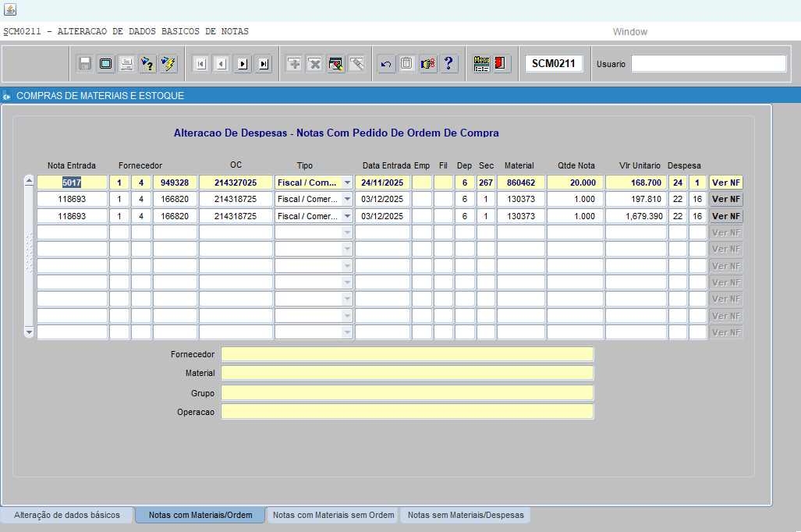The width and height of the screenshot is (801, 532).
Task: Open Tipo dropdown in third row
Action: click(x=347, y=216)
